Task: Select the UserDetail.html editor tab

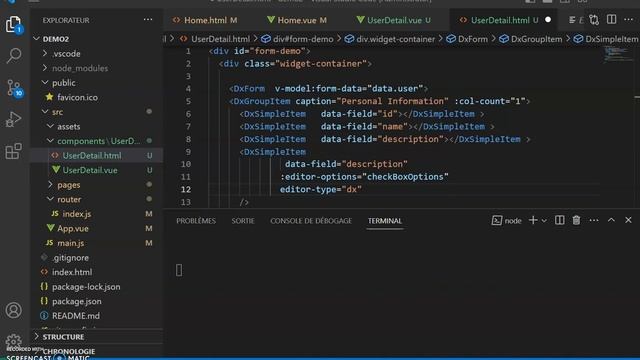Action: (500, 20)
